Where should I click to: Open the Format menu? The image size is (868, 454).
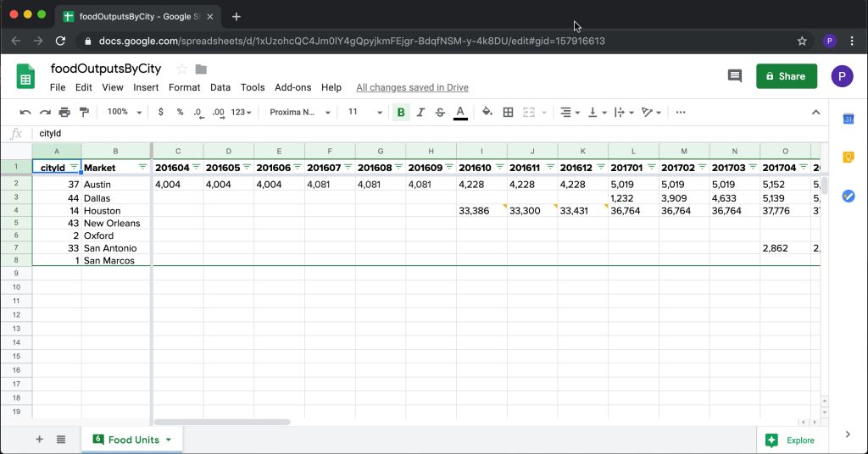click(x=184, y=87)
